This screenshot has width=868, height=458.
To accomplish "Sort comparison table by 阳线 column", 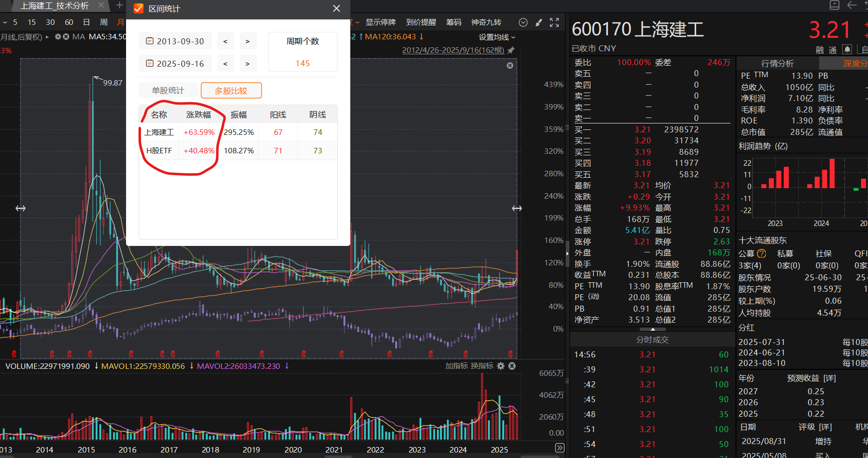I will coord(278,114).
